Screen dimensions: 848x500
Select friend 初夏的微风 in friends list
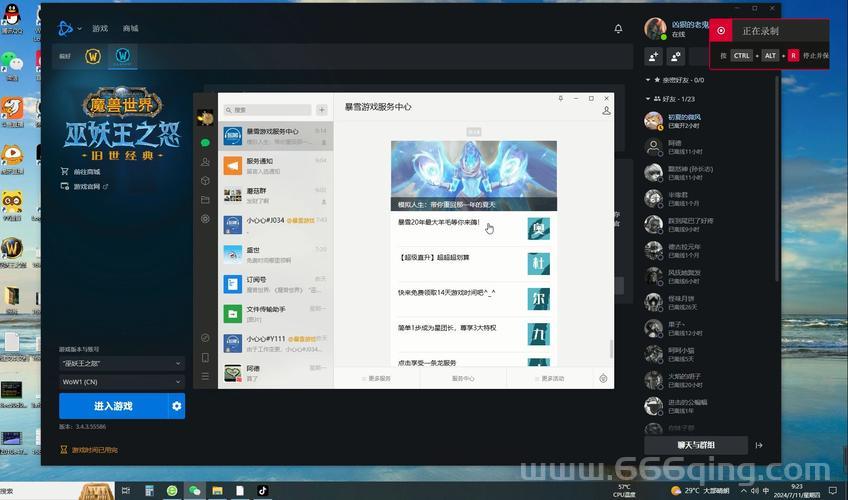coord(708,121)
